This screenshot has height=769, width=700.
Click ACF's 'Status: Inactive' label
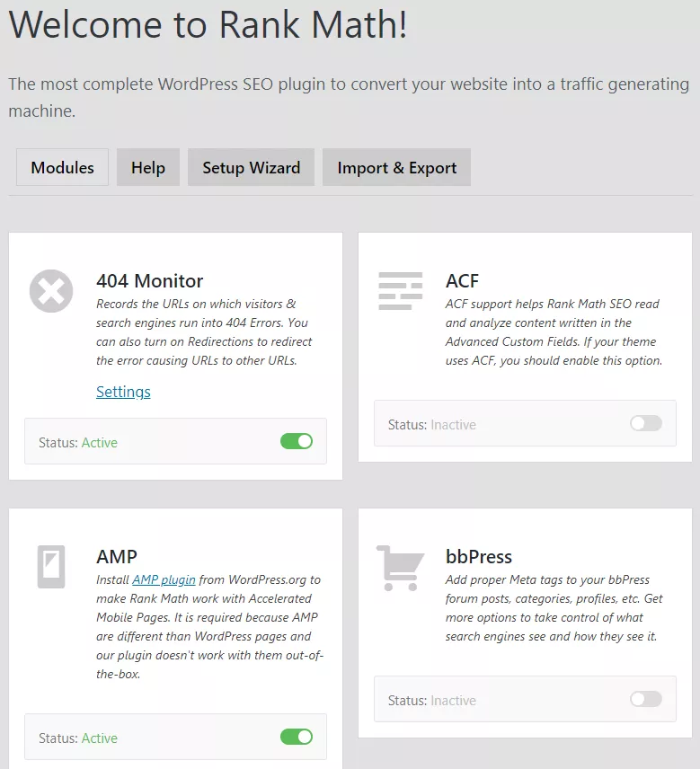pos(432,425)
